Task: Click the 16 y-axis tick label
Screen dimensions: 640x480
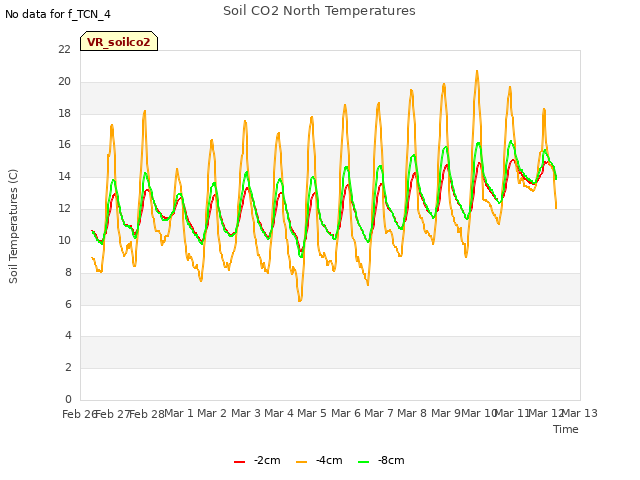Action: tap(64, 144)
